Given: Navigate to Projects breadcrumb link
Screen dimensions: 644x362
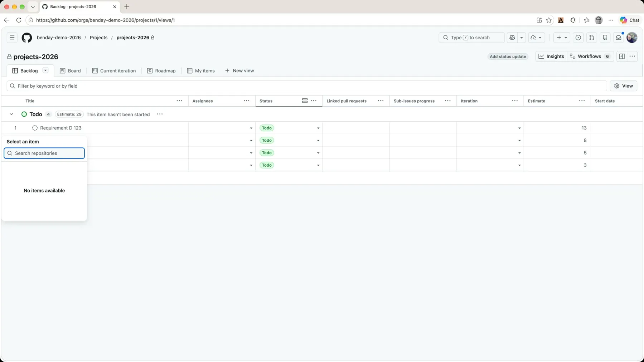Looking at the screenshot, I should point(98,38).
